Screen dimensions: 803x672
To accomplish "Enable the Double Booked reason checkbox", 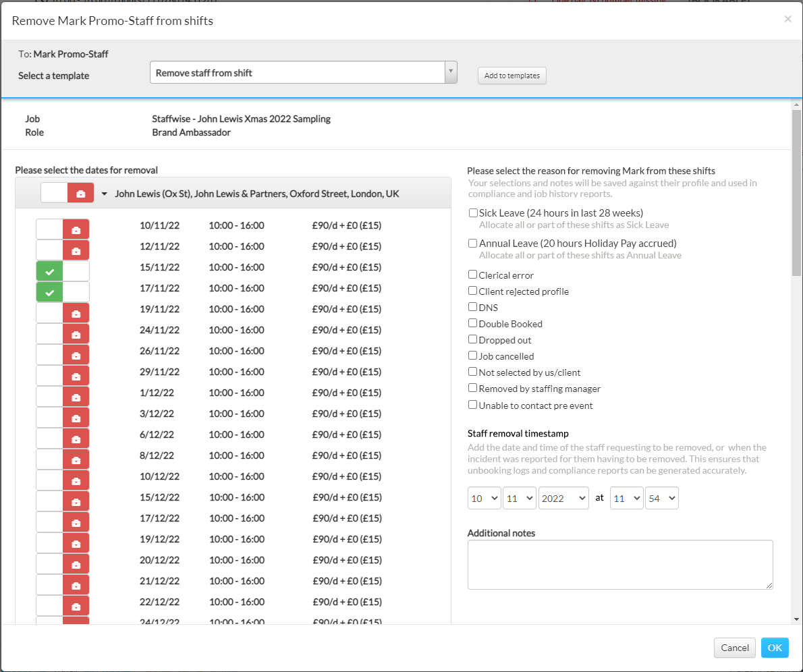I will coord(473,324).
